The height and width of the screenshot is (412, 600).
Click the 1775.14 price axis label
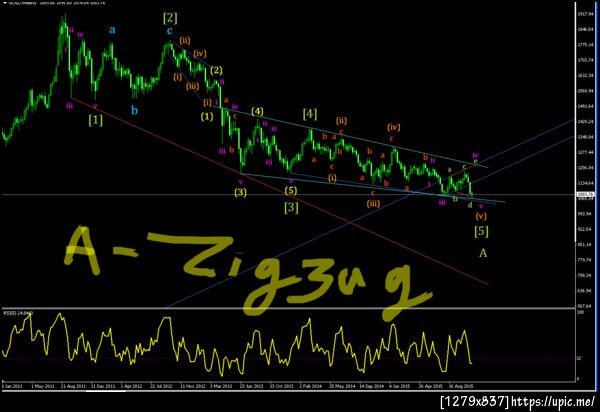pos(585,45)
